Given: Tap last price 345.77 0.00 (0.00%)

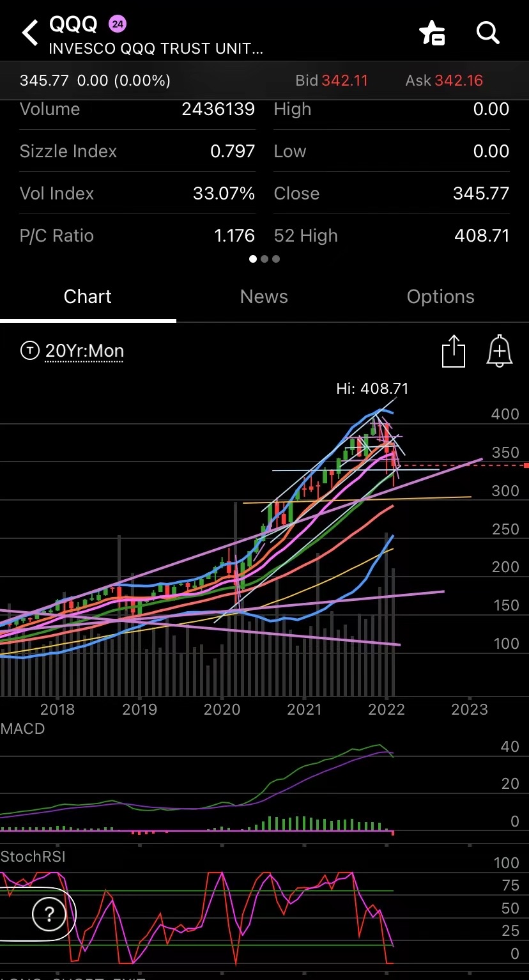Looking at the screenshot, I should 95,81.
